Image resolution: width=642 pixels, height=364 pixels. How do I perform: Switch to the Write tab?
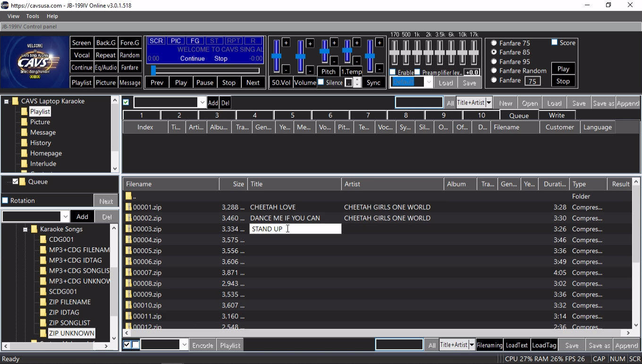click(557, 115)
